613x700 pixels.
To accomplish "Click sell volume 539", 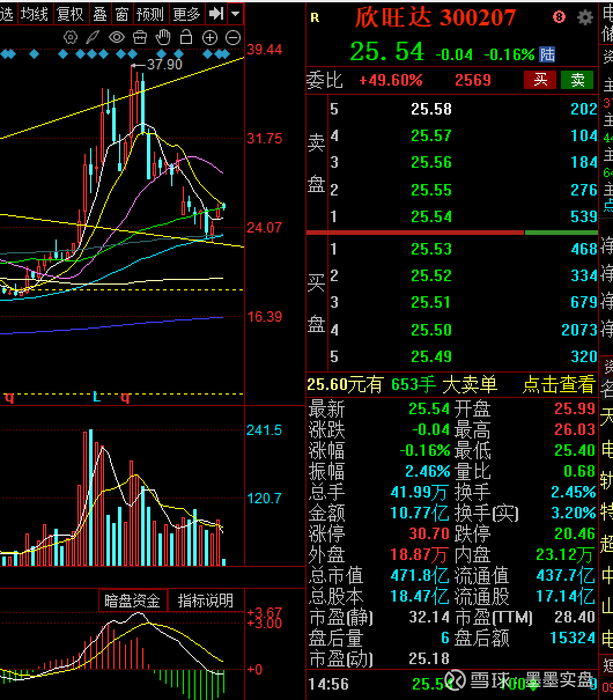I will point(584,216).
